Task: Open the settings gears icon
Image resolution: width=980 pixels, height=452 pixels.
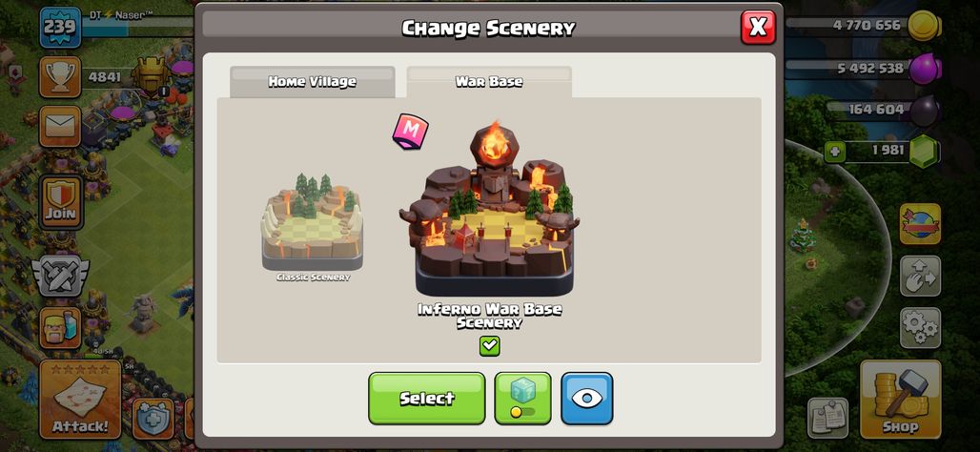Action: coord(920,327)
